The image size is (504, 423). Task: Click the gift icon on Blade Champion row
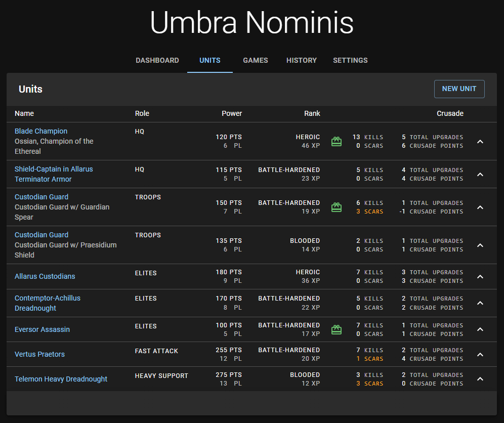[x=337, y=142]
